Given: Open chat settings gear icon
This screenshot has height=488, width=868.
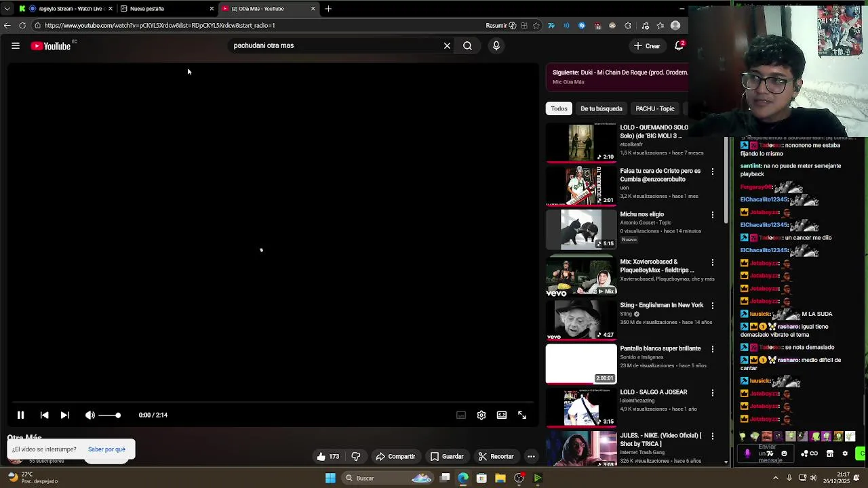Looking at the screenshot, I should 845,453.
